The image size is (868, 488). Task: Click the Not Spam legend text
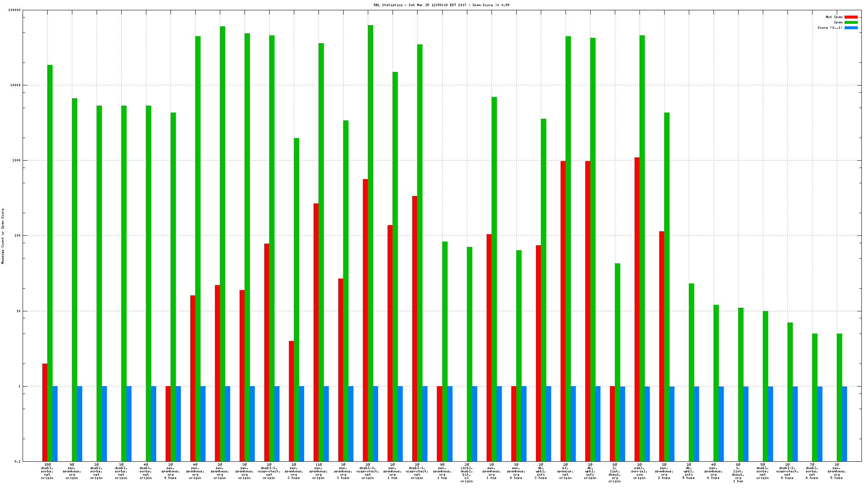834,17
